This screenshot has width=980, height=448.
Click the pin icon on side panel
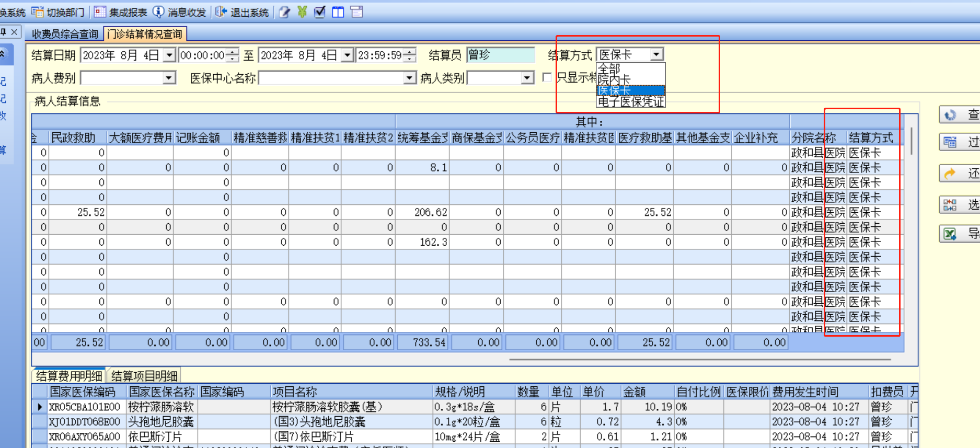[3, 32]
